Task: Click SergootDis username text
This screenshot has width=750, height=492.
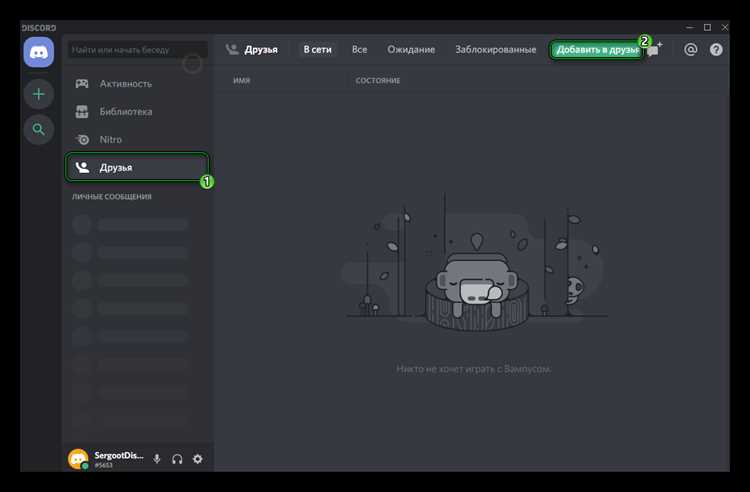Action: (119, 455)
